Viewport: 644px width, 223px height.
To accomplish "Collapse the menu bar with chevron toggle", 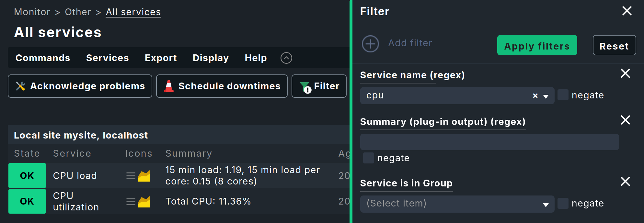I will [x=286, y=58].
